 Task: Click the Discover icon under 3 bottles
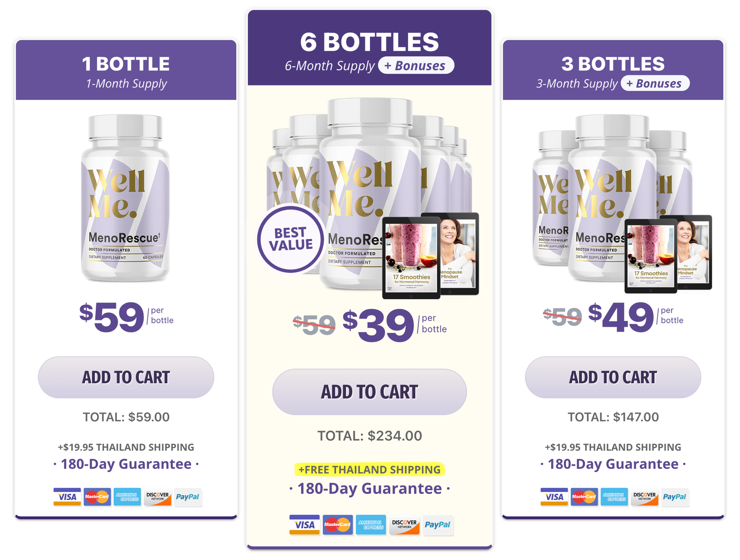[644, 497]
